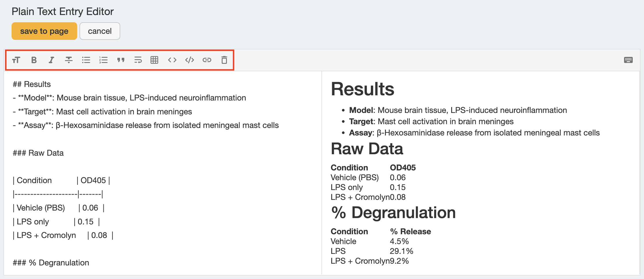Screen dimensions: 644x279
Task: Apply italic formatting from toolbar
Action: [51, 60]
